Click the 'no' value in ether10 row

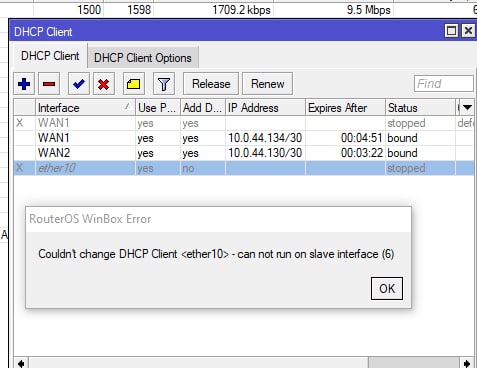[x=188, y=168]
